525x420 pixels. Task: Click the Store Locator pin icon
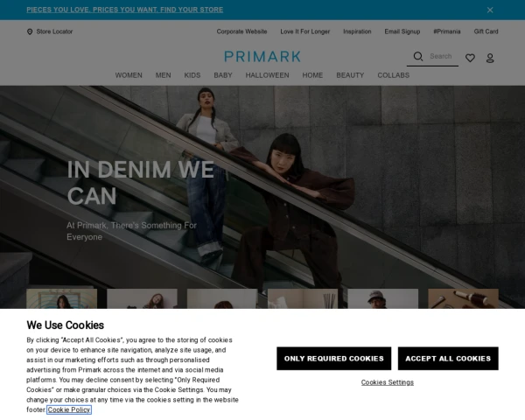(x=30, y=31)
